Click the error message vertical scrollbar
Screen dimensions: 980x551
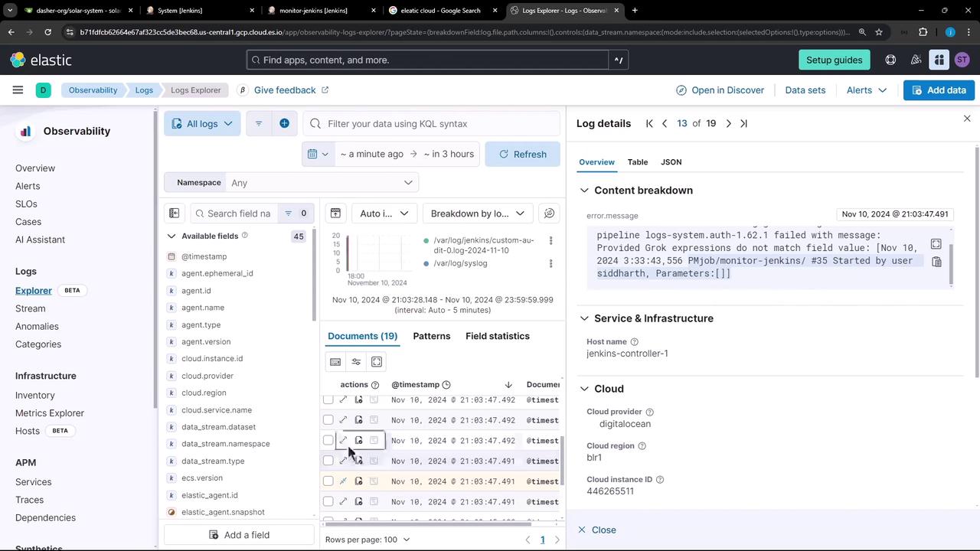coord(952,264)
